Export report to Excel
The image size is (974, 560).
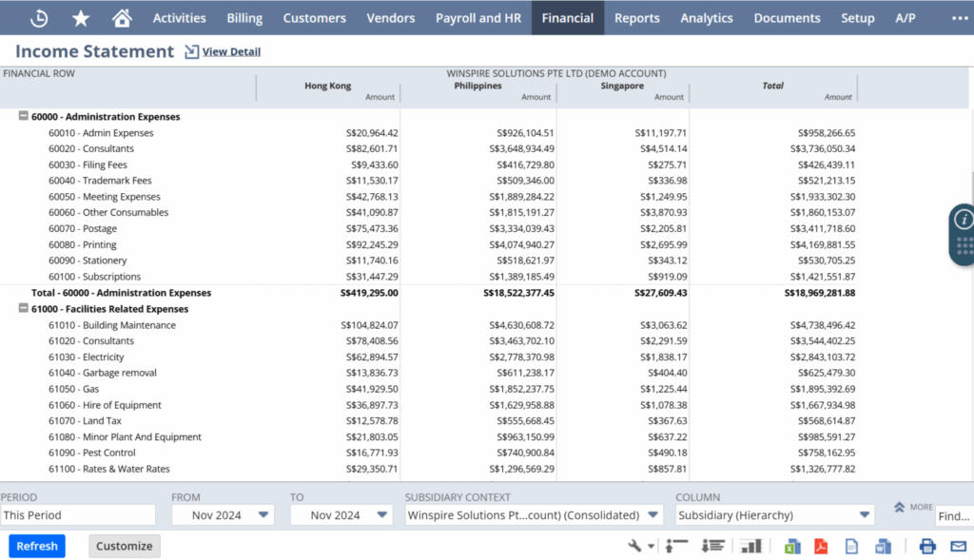pos(791,546)
